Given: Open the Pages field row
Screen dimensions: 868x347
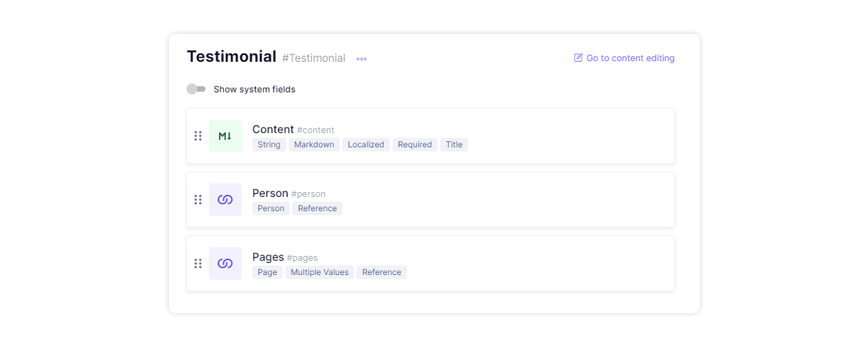Looking at the screenshot, I should (431, 263).
